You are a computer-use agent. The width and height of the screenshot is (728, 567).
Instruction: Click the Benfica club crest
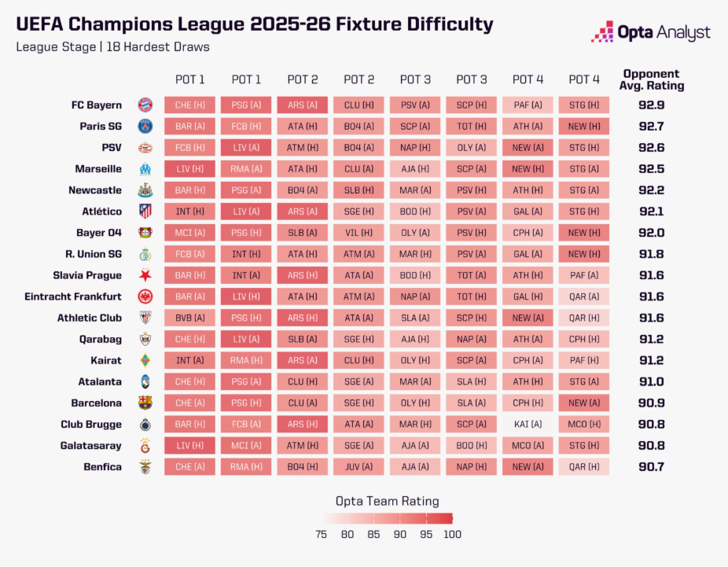click(x=145, y=467)
